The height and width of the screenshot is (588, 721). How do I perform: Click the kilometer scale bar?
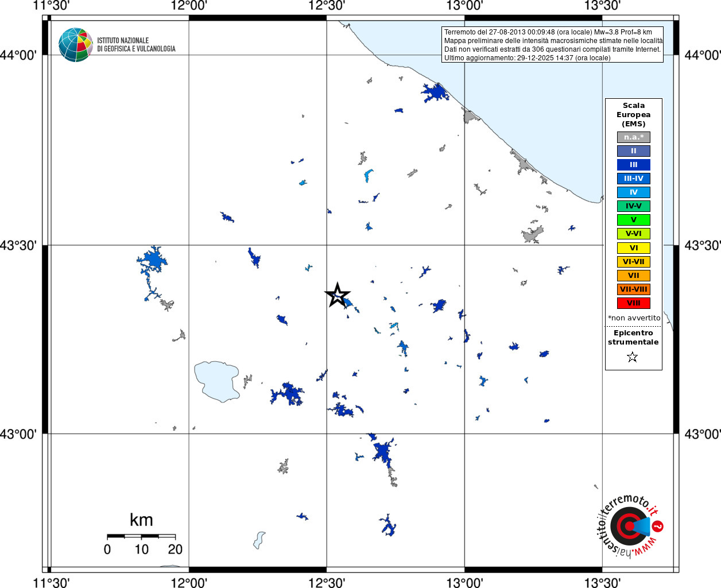[141, 536]
